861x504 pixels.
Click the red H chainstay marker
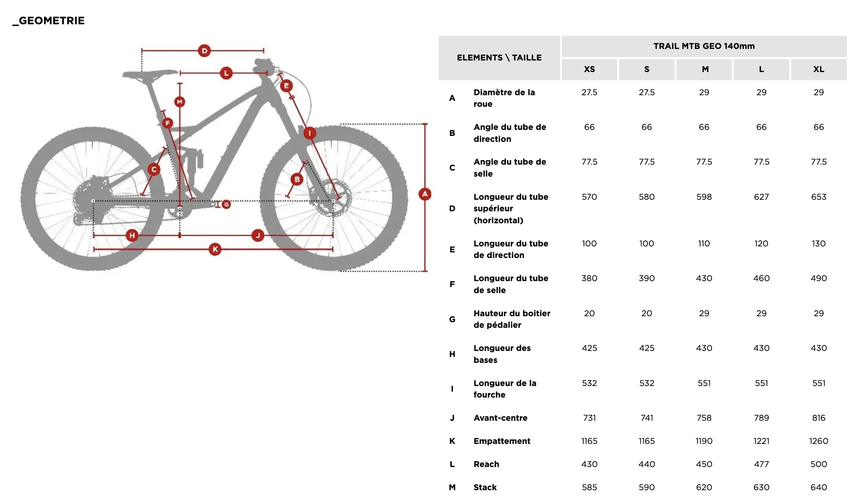pos(132,236)
